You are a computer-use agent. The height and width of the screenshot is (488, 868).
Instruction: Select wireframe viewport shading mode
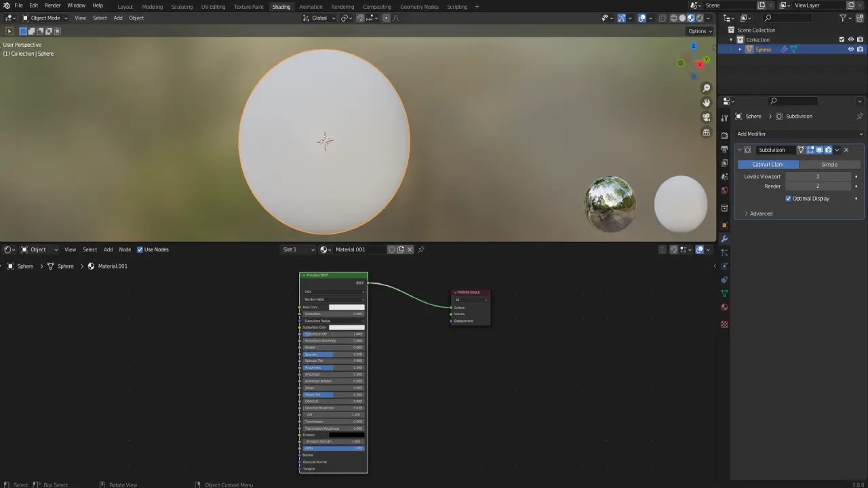click(x=674, y=18)
